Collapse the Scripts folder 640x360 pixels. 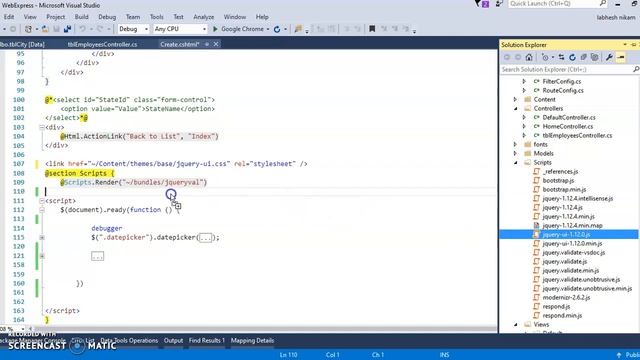(x=516, y=162)
